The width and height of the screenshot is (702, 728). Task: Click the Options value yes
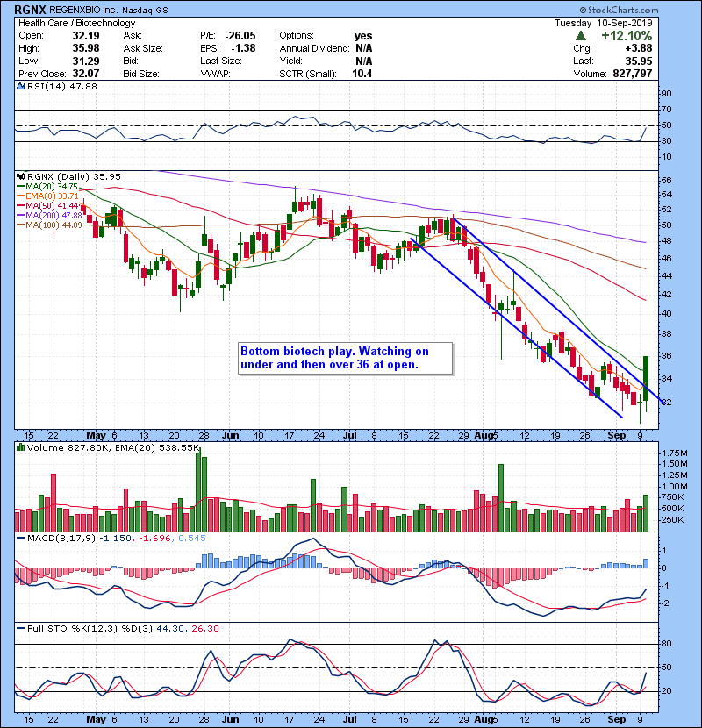[363, 36]
